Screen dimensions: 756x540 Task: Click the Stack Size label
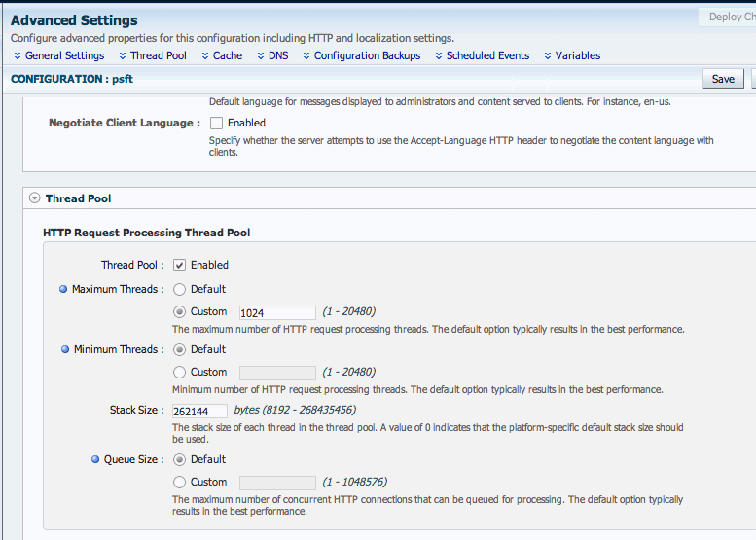point(136,410)
